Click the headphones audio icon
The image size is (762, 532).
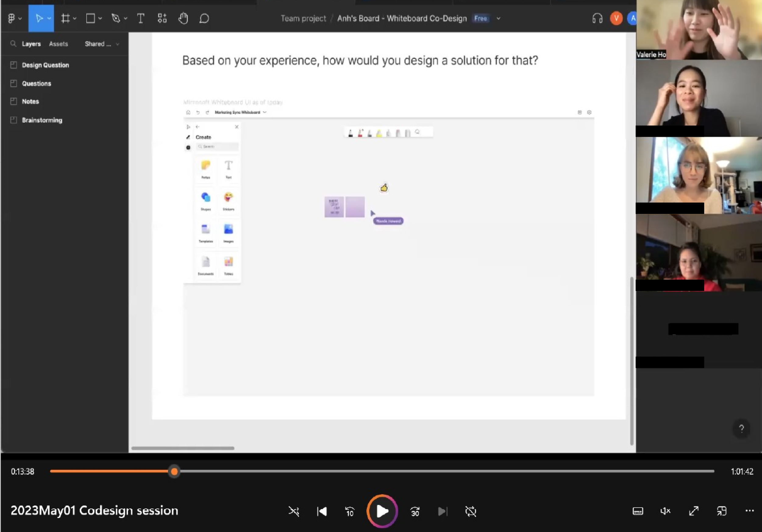pyautogui.click(x=597, y=18)
